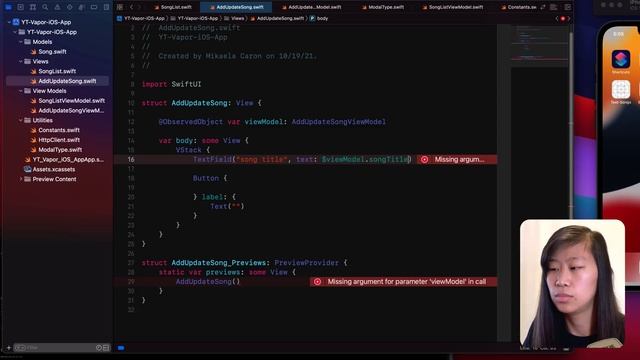The width and height of the screenshot is (640, 360).
Task: Toggle recent files filter in navigator footer
Action: 98,348
